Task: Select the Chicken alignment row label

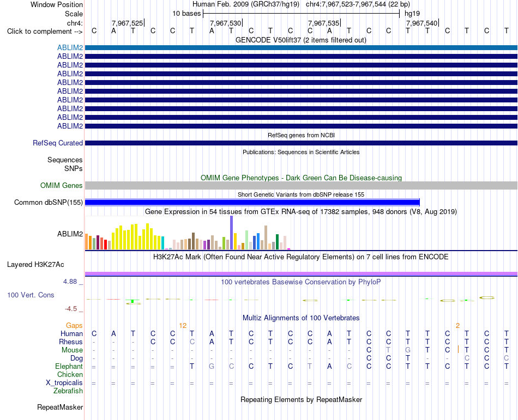Action: click(70, 374)
